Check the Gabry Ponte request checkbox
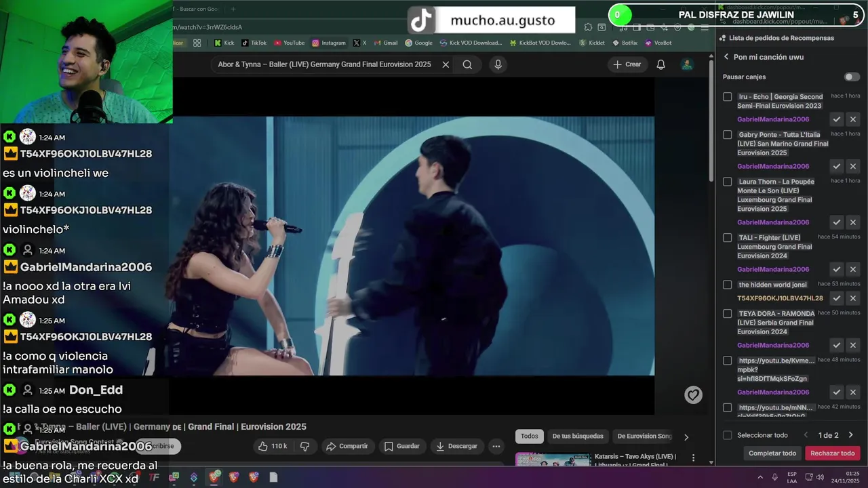This screenshot has width=868, height=488. 727,135
